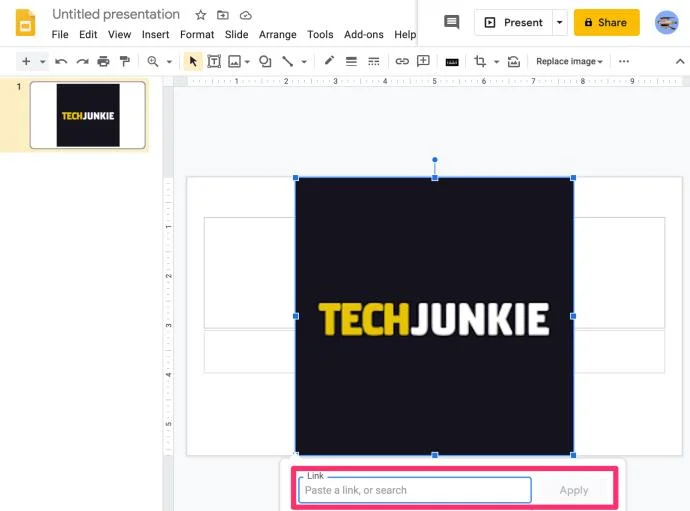Click the insert link toolbar icon
Image resolution: width=690 pixels, height=511 pixels.
pos(402,61)
